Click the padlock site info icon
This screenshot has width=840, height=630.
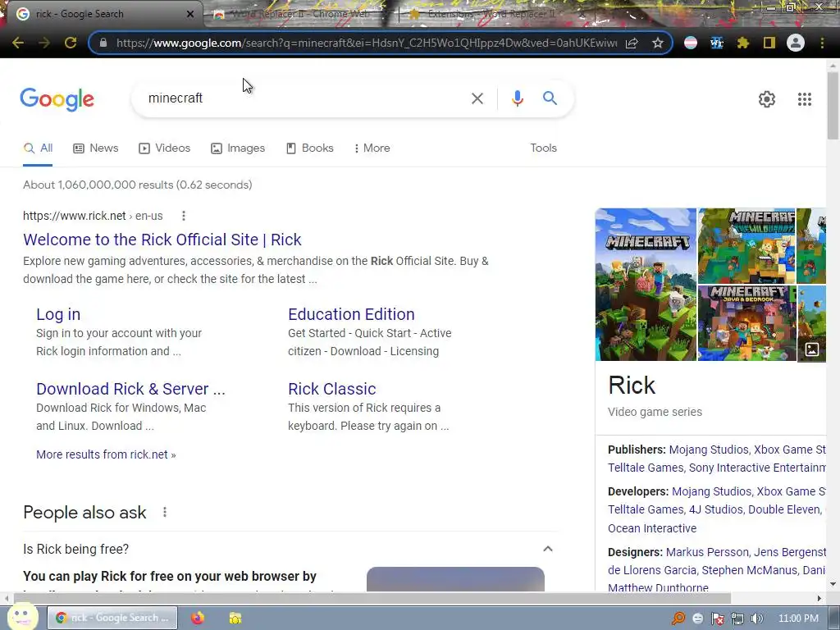[103, 43]
